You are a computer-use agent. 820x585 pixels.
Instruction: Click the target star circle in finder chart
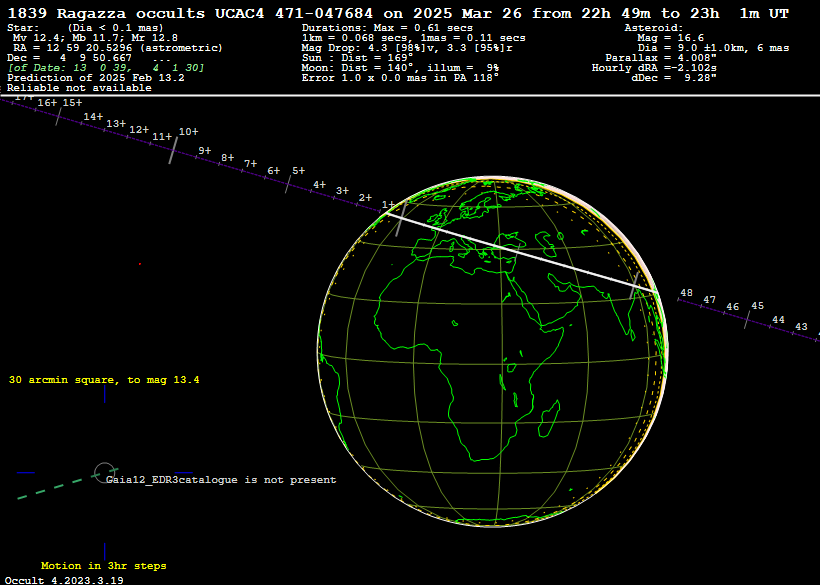[x=104, y=473]
